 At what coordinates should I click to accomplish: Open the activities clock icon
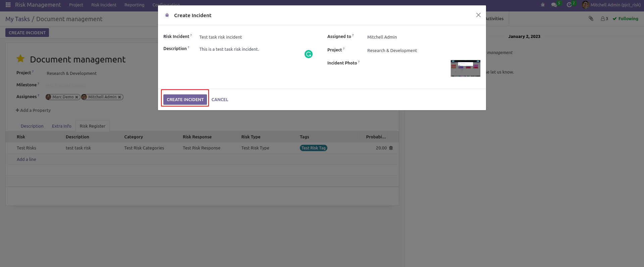tap(569, 5)
